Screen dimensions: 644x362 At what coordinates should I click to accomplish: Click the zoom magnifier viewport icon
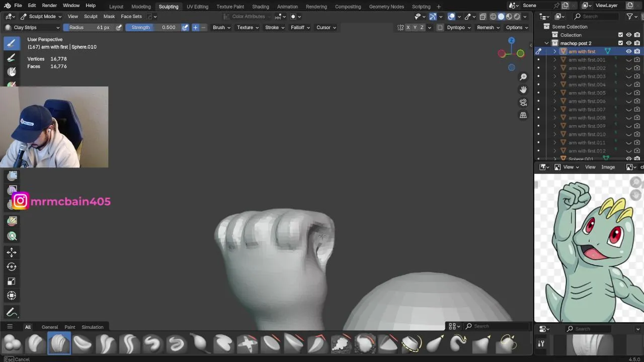point(523,76)
